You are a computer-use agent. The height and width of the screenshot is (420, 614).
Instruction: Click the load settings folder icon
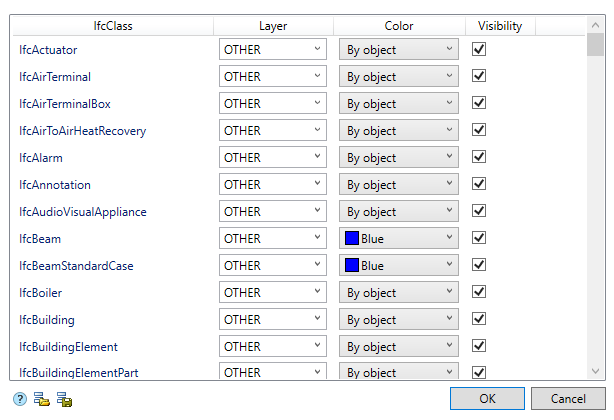point(42,399)
